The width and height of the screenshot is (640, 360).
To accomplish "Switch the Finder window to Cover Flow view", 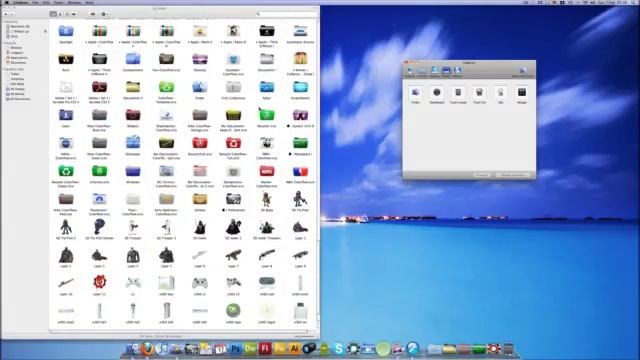I will tap(73, 14).
